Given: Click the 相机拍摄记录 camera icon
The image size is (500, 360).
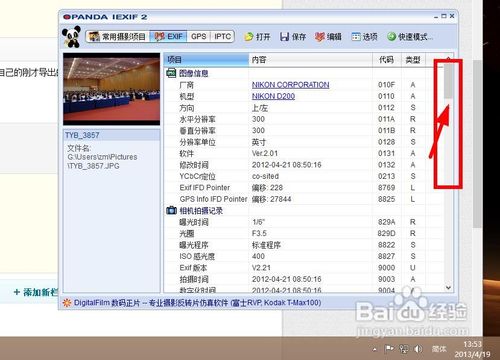Looking at the screenshot, I should (x=171, y=210).
